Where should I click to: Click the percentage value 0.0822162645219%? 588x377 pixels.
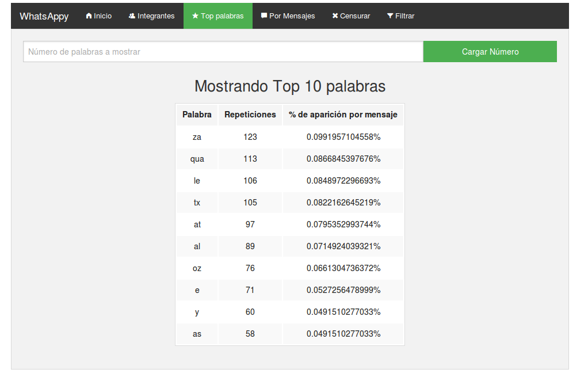(x=343, y=203)
